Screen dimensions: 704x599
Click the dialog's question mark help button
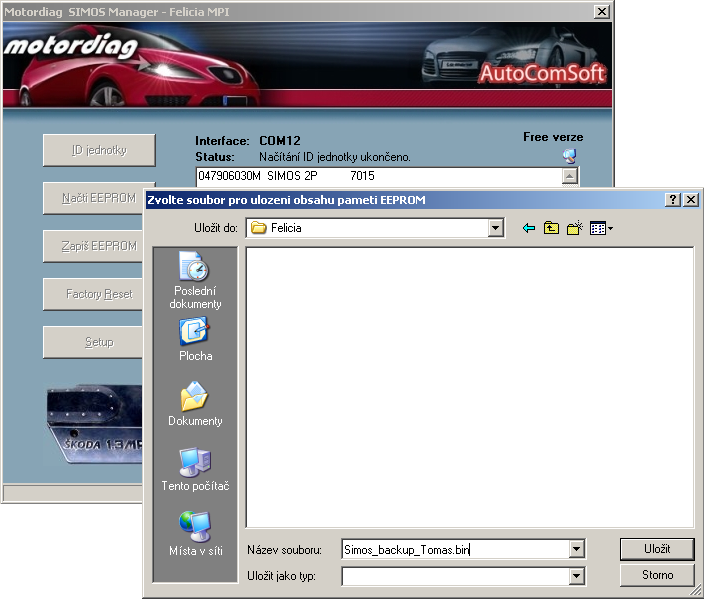click(673, 200)
